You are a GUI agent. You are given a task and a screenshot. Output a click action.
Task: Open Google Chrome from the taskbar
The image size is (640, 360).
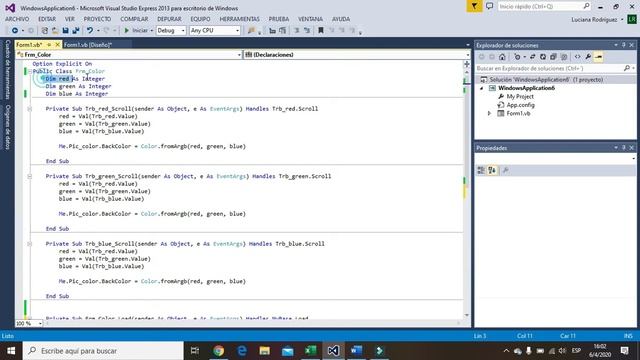pyautogui.click(x=219, y=351)
